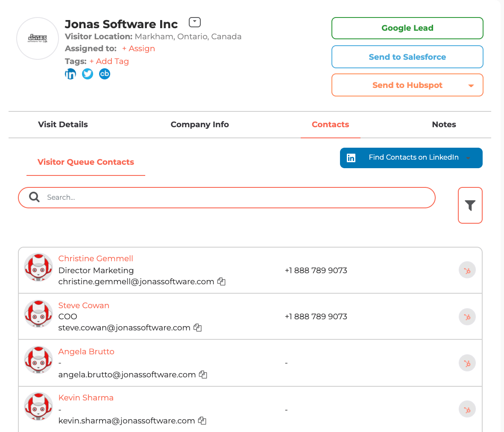504x432 pixels.
Task: Open the company Twitter profile icon
Action: 88,74
